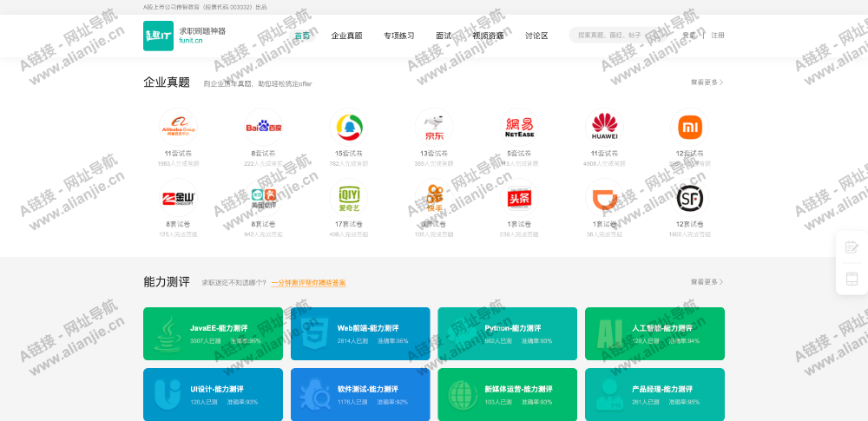Viewport: 868px width, 421px height.
Task: Open the 软件测试-能力测评 card
Action: [360, 395]
